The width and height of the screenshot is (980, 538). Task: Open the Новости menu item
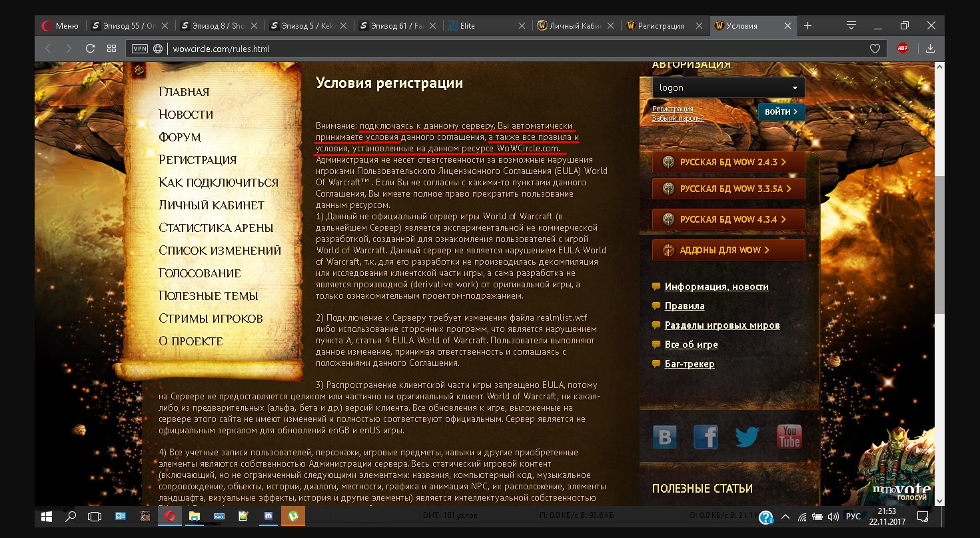click(186, 115)
